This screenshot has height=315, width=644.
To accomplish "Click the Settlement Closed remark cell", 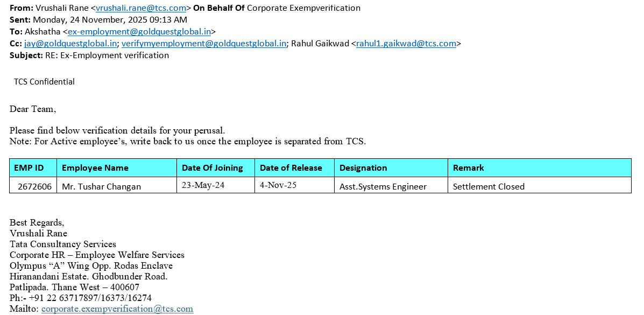I will [x=489, y=187].
